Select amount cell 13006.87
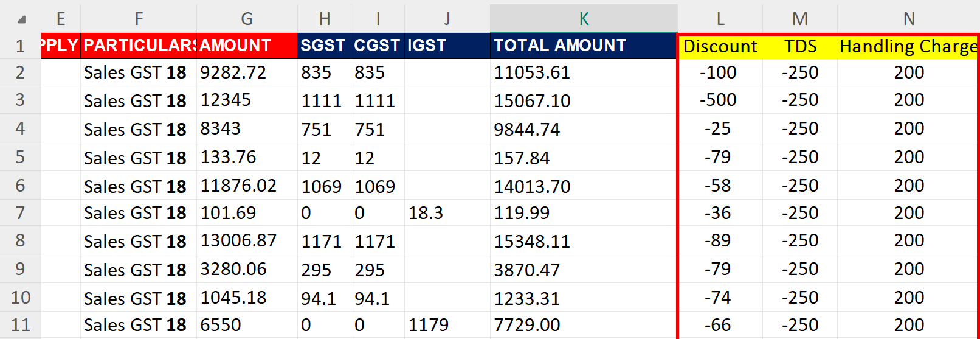Viewport: 980px width, 339px height. coord(247,240)
